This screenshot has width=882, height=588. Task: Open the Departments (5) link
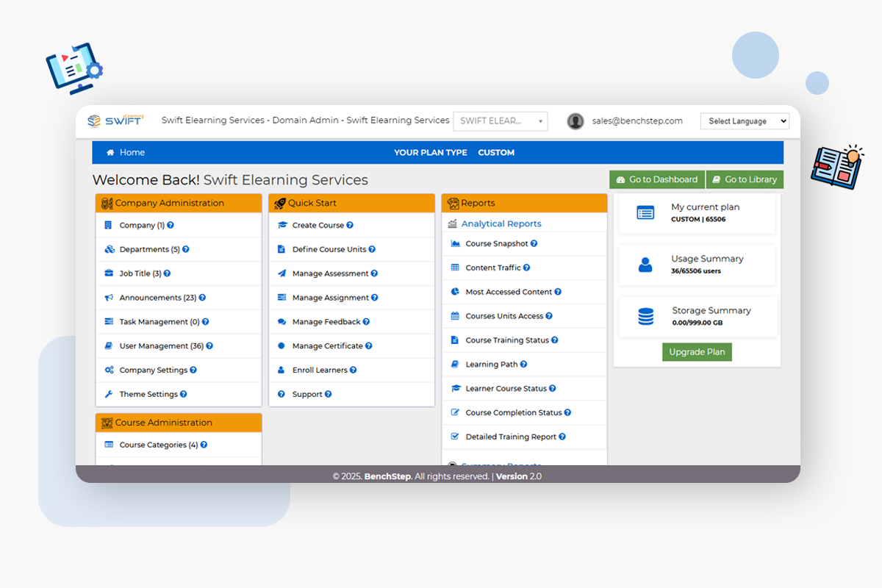150,250
